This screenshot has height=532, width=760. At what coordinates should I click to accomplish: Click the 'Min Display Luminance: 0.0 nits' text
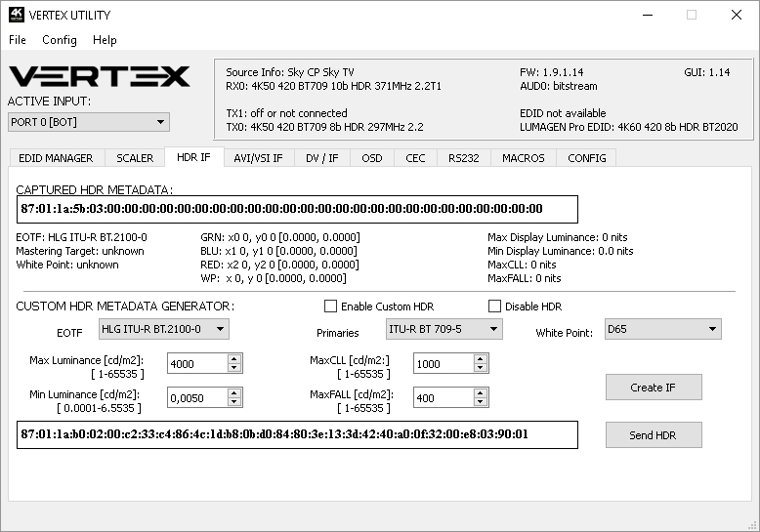(561, 251)
